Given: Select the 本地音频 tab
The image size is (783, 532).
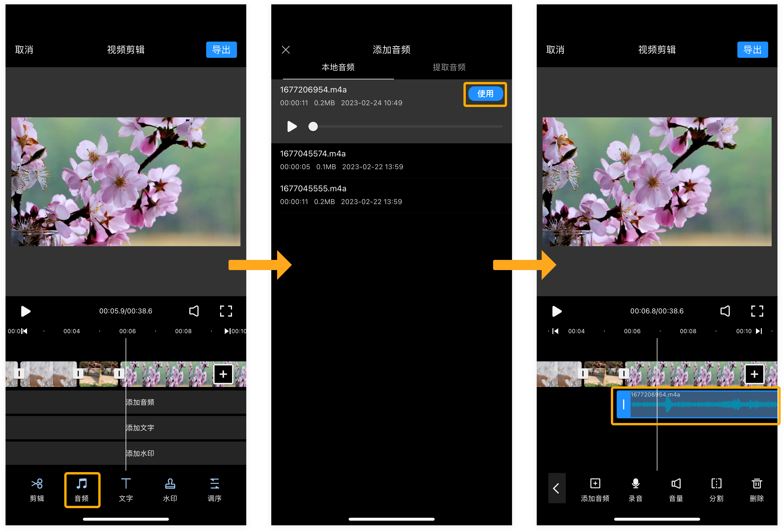Looking at the screenshot, I should pyautogui.click(x=338, y=67).
